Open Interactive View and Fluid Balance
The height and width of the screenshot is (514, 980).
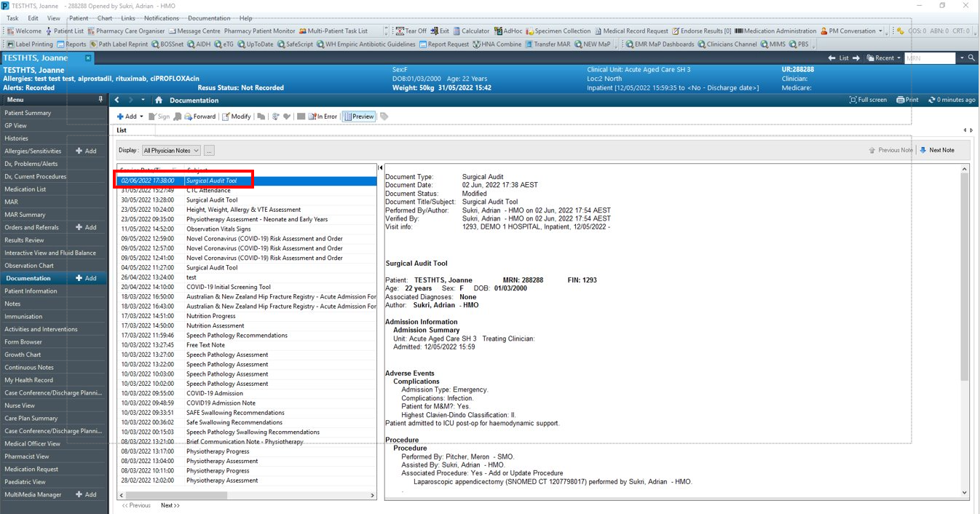[x=50, y=253]
